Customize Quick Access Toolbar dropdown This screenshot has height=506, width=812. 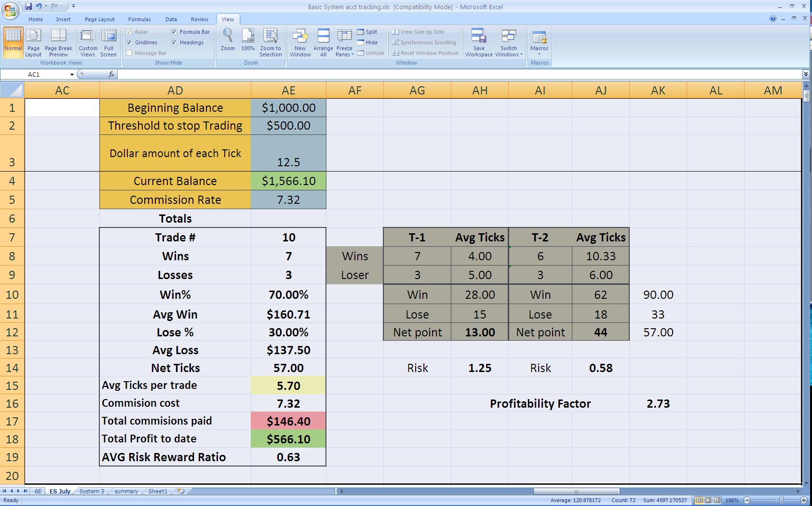[73, 6]
